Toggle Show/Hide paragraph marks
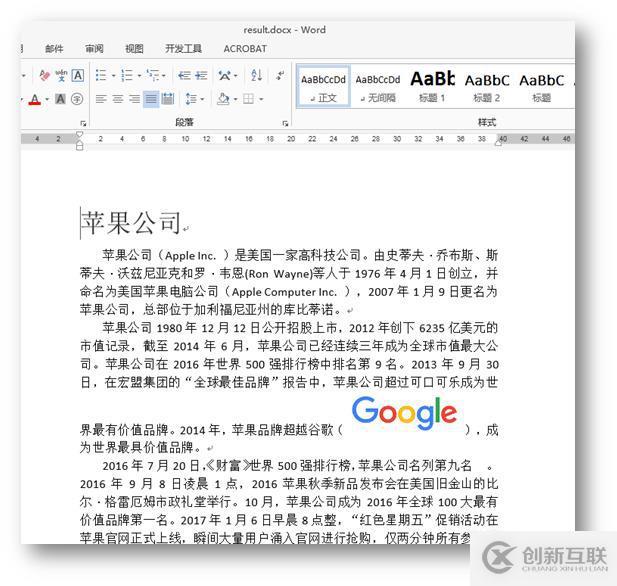This screenshot has width=617, height=586. coord(280,75)
